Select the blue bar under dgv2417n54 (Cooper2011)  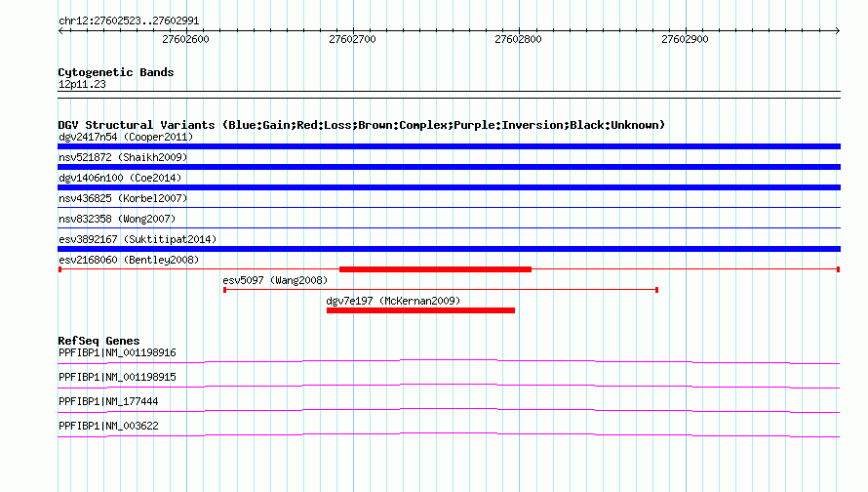click(449, 146)
